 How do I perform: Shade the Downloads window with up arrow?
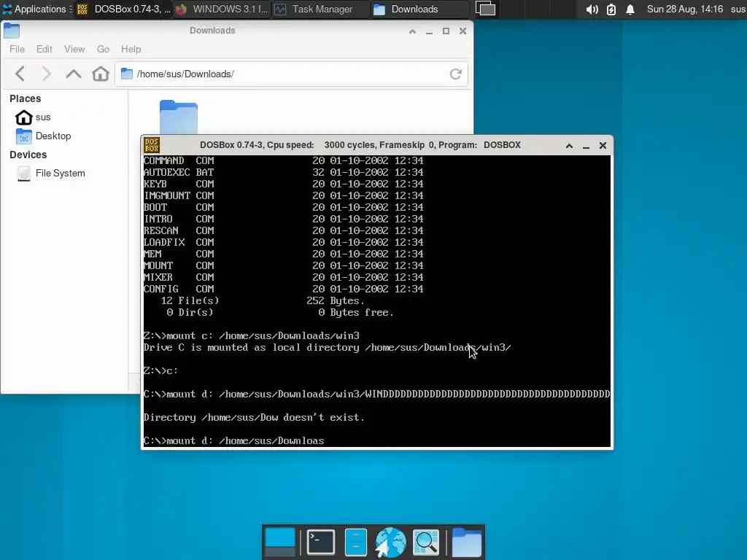tap(412, 31)
